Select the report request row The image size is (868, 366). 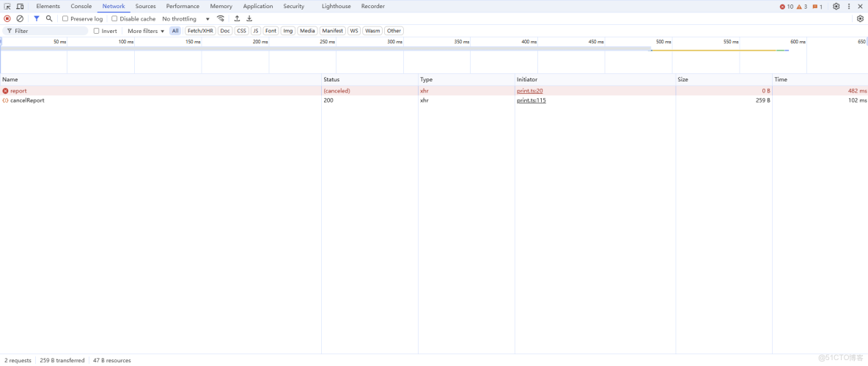click(x=434, y=91)
